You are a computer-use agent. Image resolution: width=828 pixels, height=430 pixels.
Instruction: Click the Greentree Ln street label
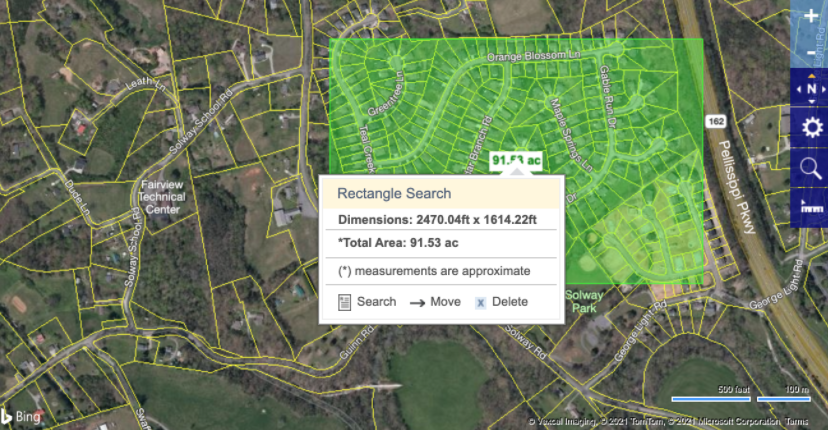[385, 94]
